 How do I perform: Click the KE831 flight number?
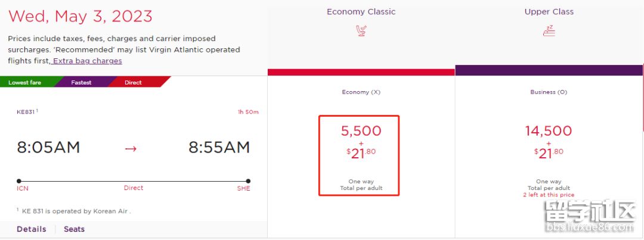pyautogui.click(x=26, y=112)
